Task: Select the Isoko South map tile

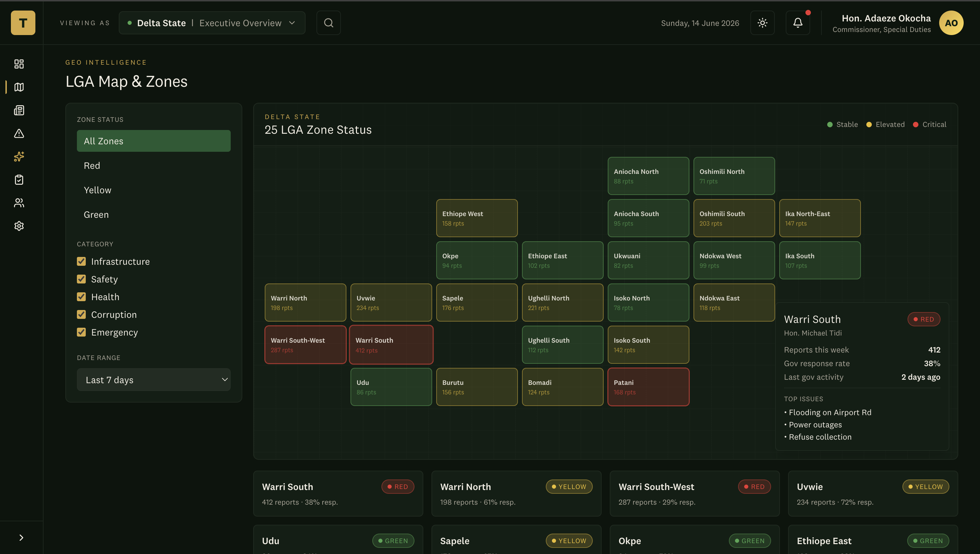Action: 648,345
